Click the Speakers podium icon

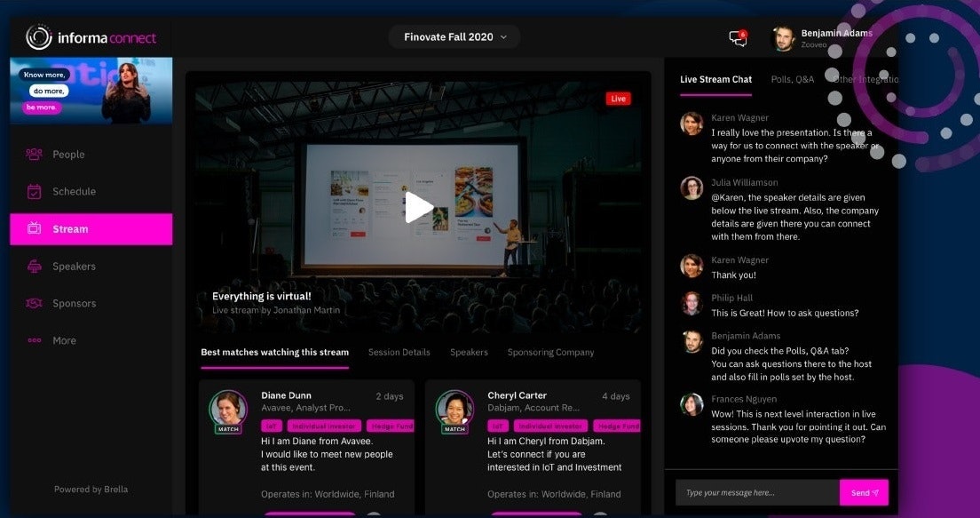35,267
